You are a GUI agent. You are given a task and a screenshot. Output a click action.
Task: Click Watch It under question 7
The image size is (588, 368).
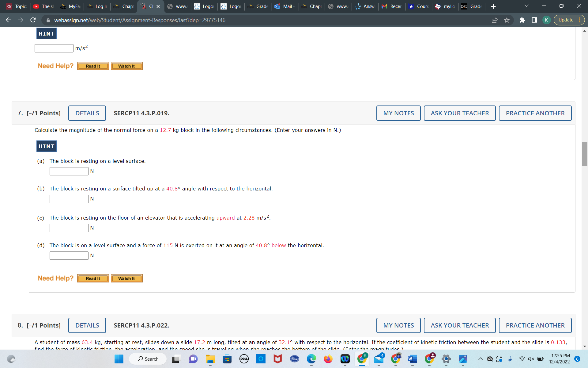[126, 278]
